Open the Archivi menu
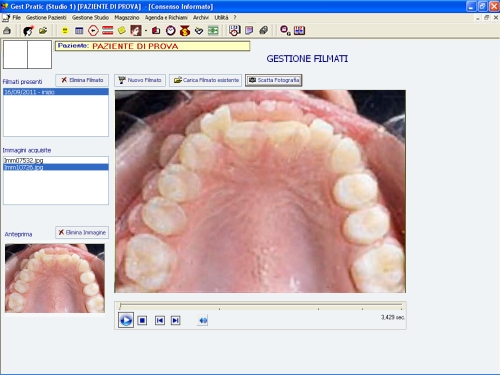This screenshot has width=500, height=375. click(201, 18)
